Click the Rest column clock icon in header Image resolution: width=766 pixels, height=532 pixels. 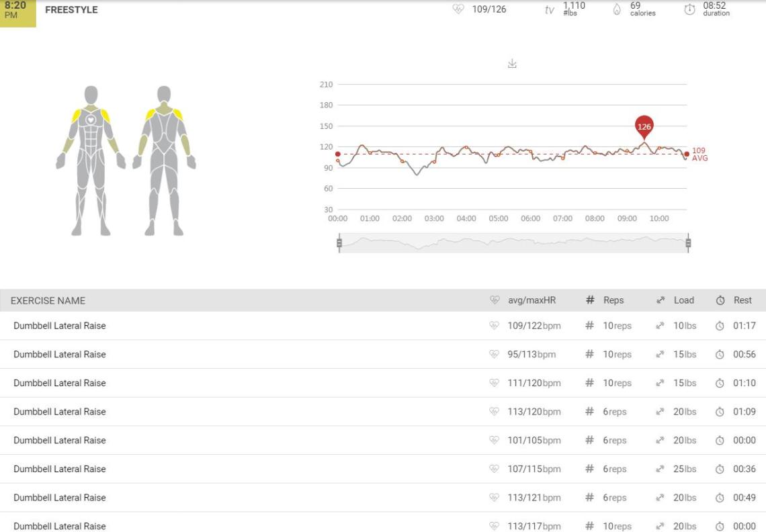pos(720,300)
